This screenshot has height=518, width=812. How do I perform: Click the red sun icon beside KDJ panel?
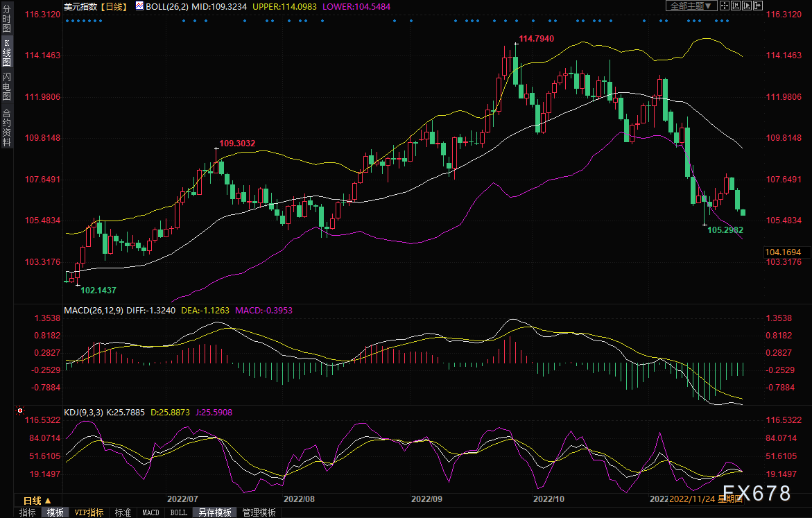20,411
